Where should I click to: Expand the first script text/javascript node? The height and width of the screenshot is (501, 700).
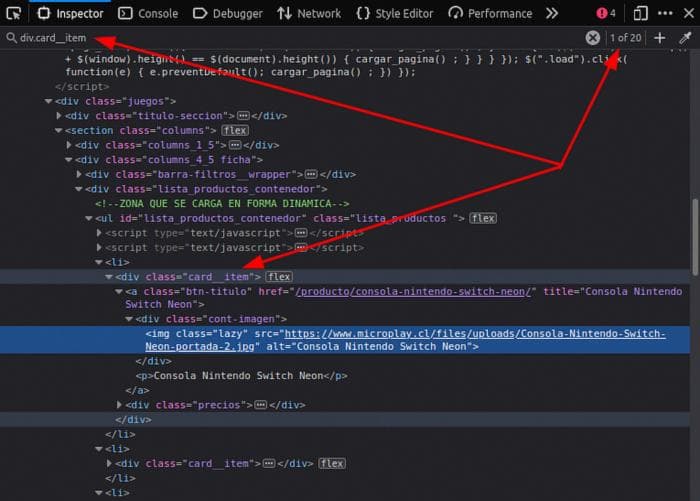tap(99, 233)
